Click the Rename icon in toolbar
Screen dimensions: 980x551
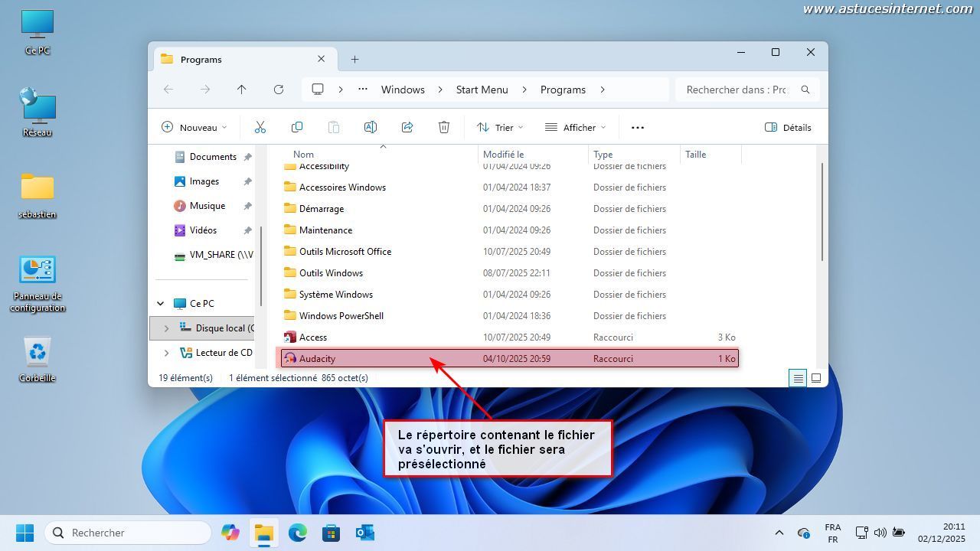371,127
